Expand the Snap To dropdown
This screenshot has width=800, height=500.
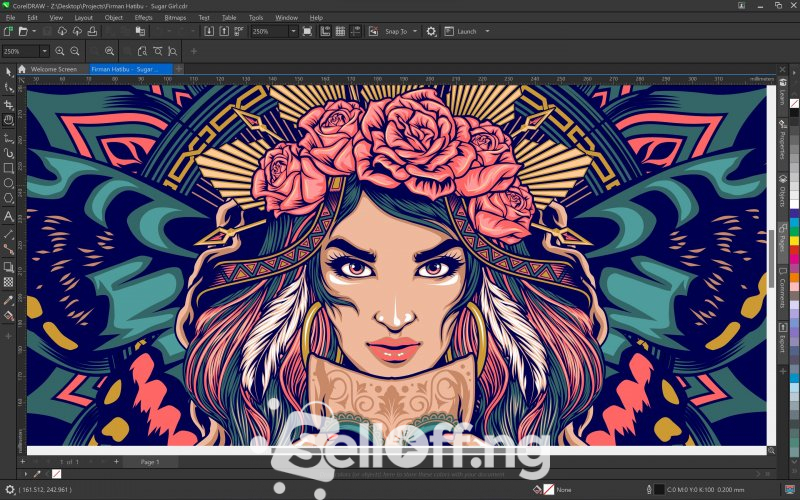415,32
